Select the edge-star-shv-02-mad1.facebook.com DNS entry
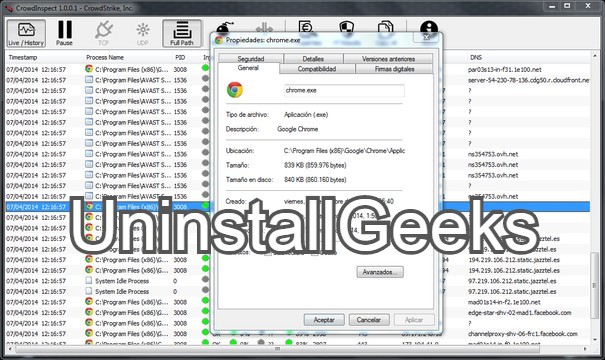Image resolution: width=605 pixels, height=360 pixels. pos(519,312)
